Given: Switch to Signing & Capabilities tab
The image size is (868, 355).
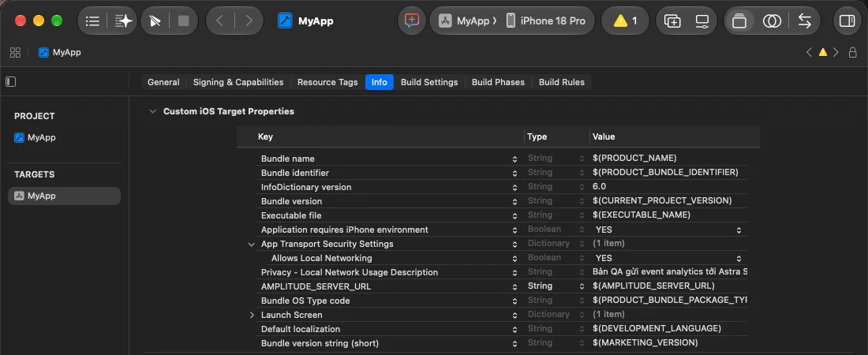Looking at the screenshot, I should click(238, 82).
